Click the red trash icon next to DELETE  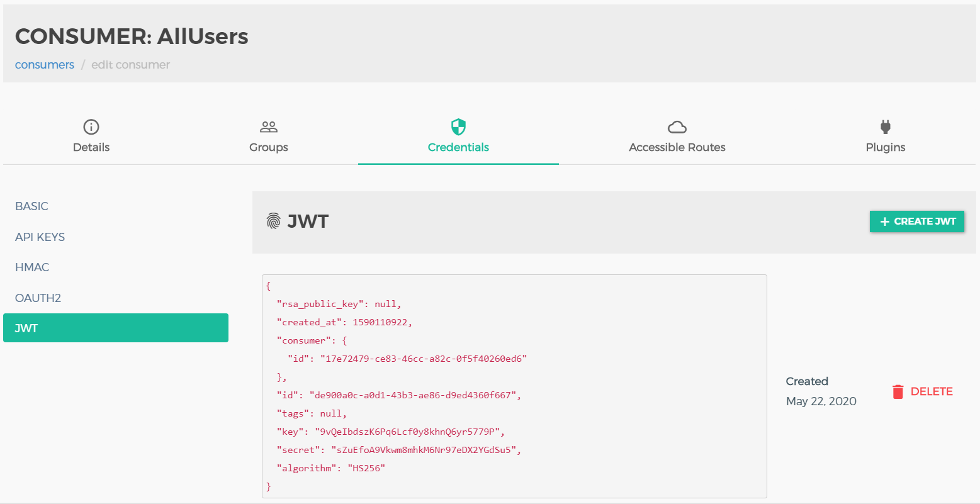[x=898, y=391]
